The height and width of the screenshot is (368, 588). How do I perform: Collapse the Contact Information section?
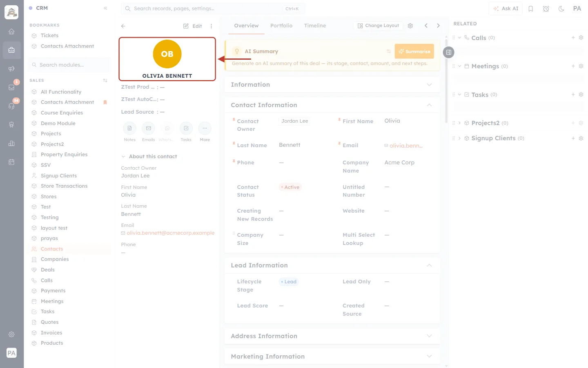(x=429, y=105)
